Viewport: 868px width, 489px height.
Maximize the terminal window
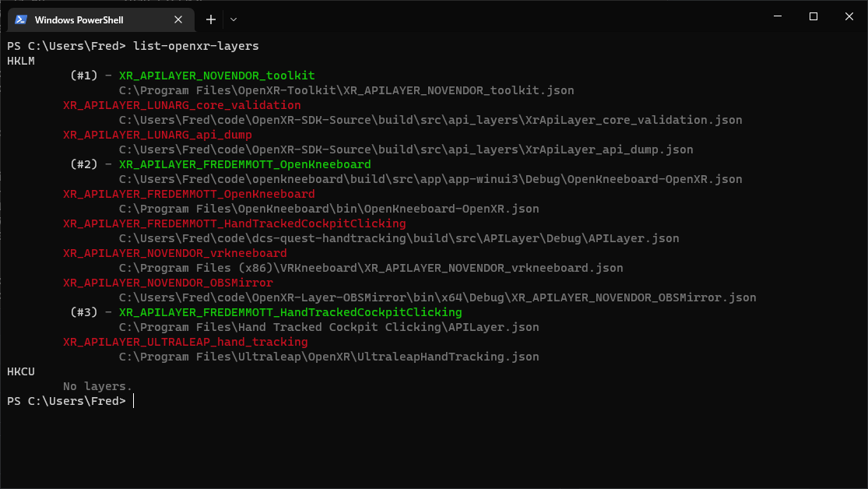click(814, 16)
